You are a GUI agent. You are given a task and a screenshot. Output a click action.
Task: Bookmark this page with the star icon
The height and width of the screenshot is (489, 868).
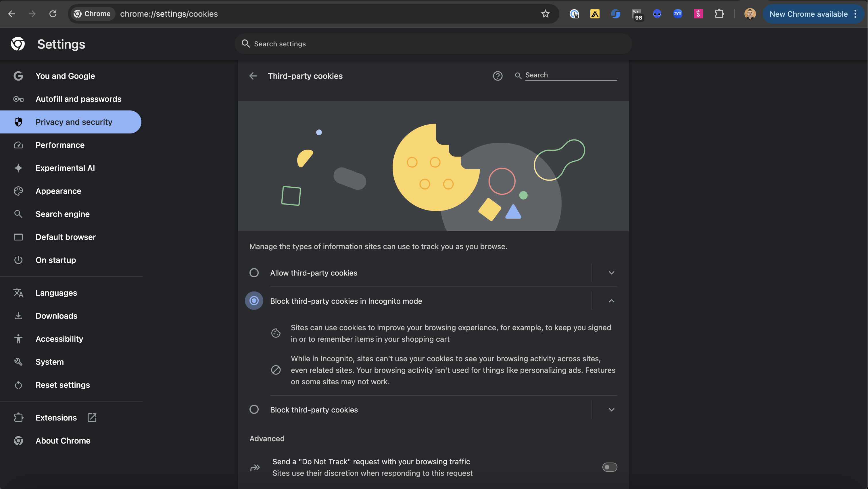click(545, 14)
